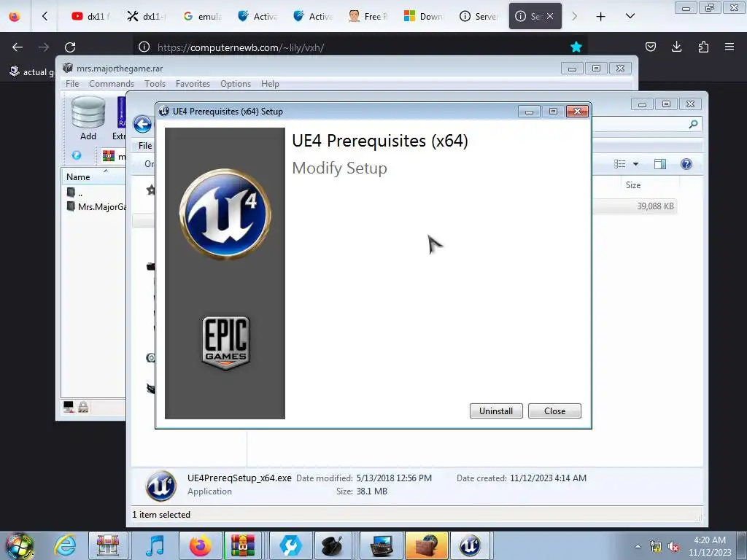Select the '..' parent folder row in WinRAR
This screenshot has width=747, height=560.
tap(75, 192)
